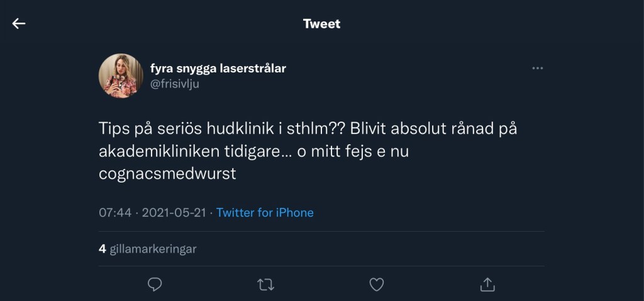644x301 pixels.
Task: Click the '2021-05-21' date in the timestamp
Action: 174,213
